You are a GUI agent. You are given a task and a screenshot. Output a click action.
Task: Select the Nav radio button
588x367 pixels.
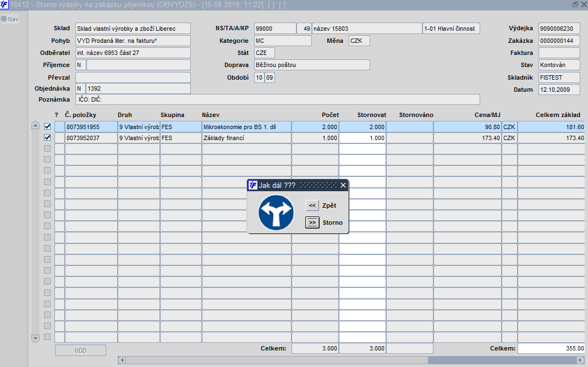pos(4,19)
